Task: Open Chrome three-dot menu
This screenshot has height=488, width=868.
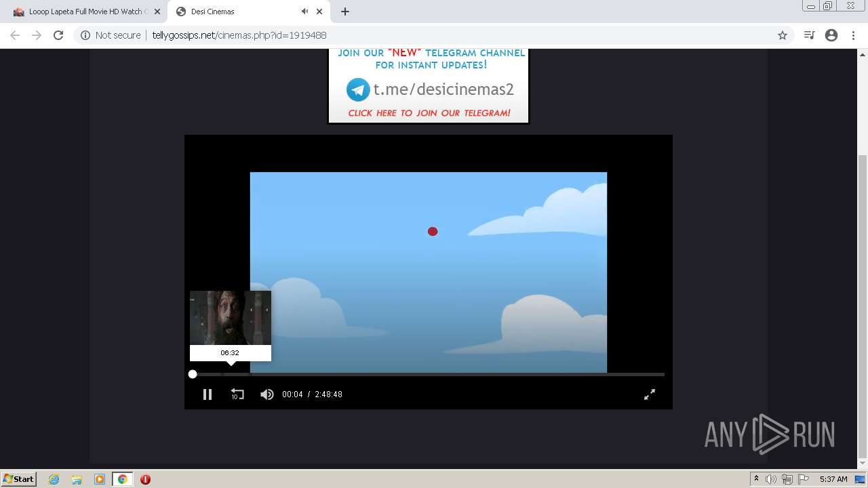Action: pos(853,35)
